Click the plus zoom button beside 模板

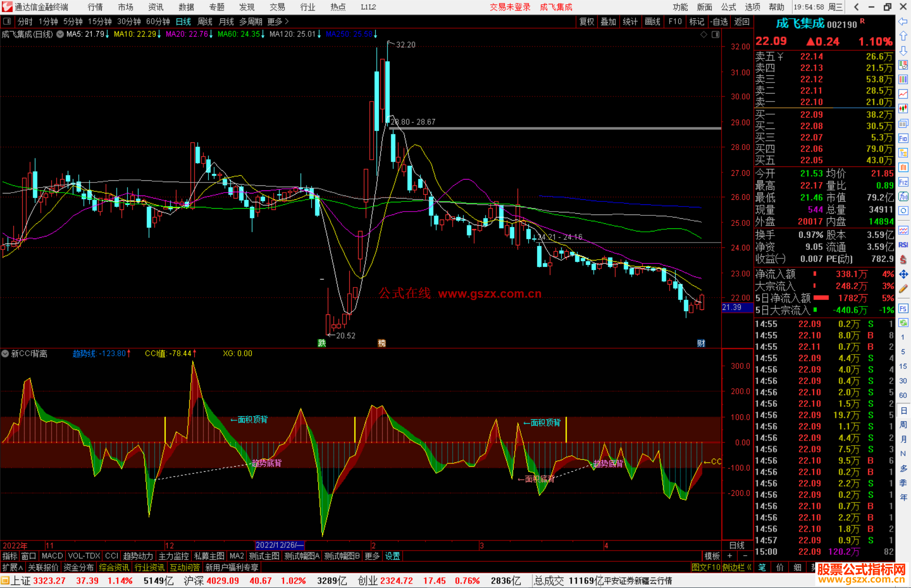[x=730, y=556]
